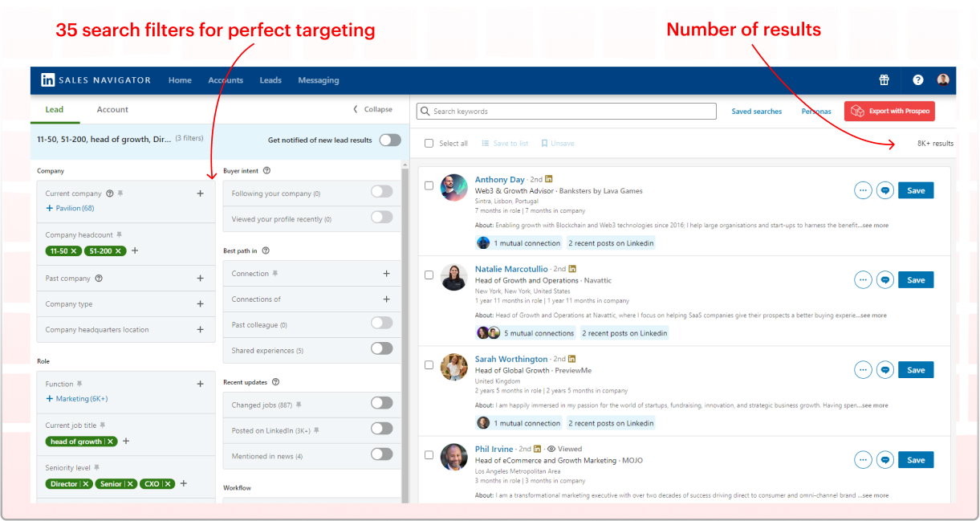Save Anthony Day as a lead
The width and height of the screenshot is (980, 521).
(x=916, y=191)
